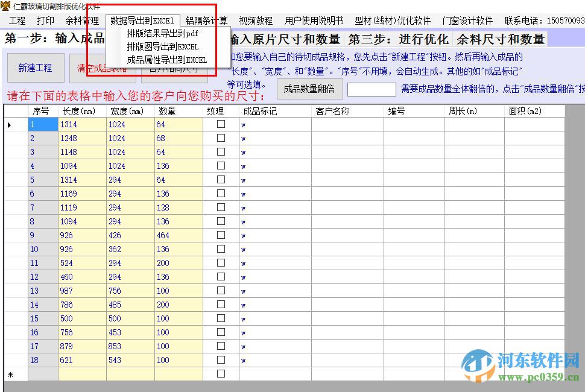This screenshot has width=585, height=392.
Task: Open the 余料管理 menu
Action: coord(81,20)
